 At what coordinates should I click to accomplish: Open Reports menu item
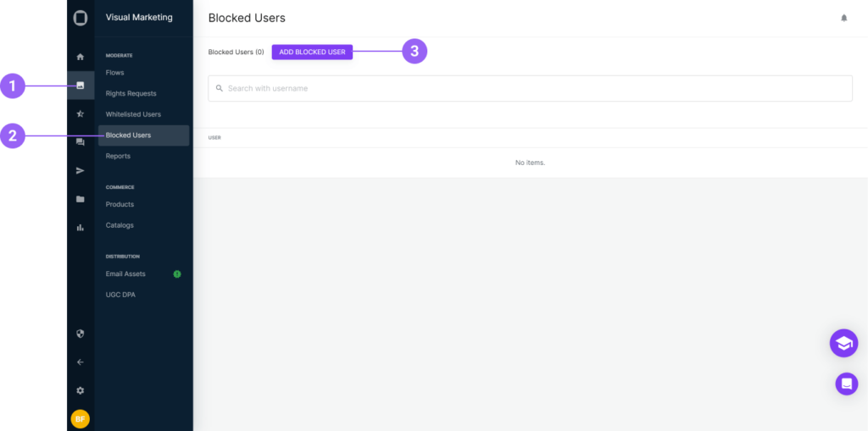tap(118, 156)
